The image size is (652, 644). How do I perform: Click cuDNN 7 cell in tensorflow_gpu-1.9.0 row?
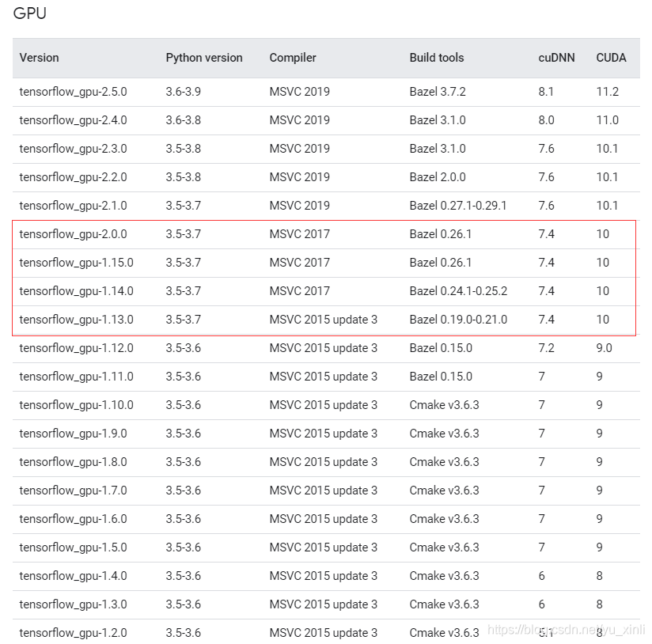[542, 434]
